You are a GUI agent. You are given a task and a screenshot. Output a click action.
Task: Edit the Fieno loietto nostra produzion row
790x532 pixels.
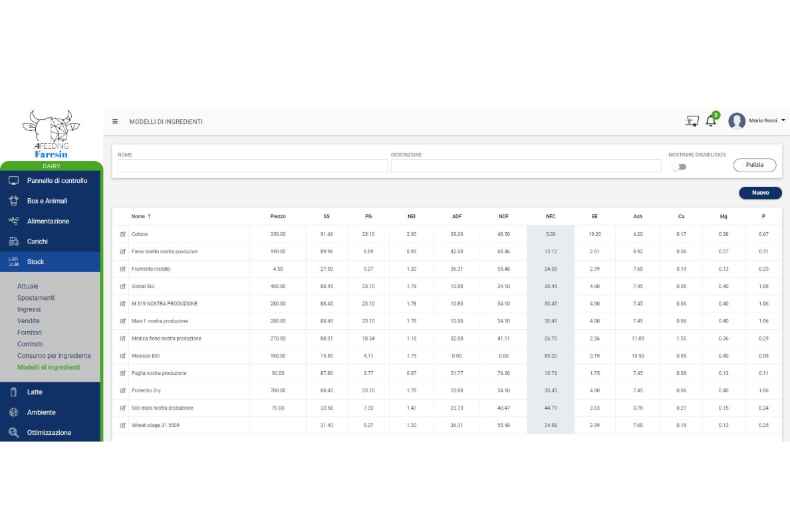[122, 251]
